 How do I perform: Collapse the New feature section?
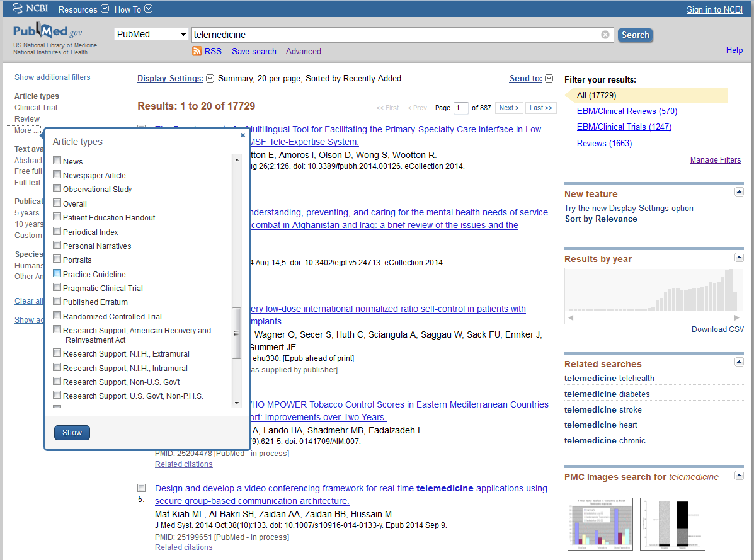(x=739, y=191)
